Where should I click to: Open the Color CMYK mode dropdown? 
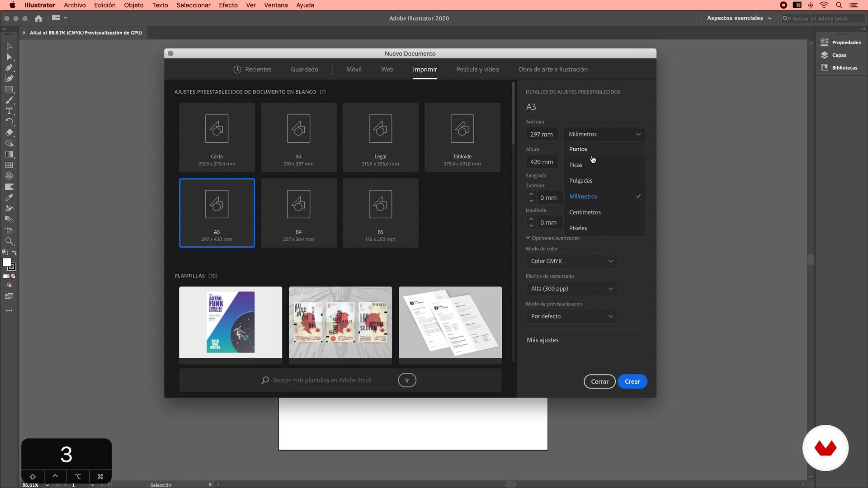[x=572, y=261]
